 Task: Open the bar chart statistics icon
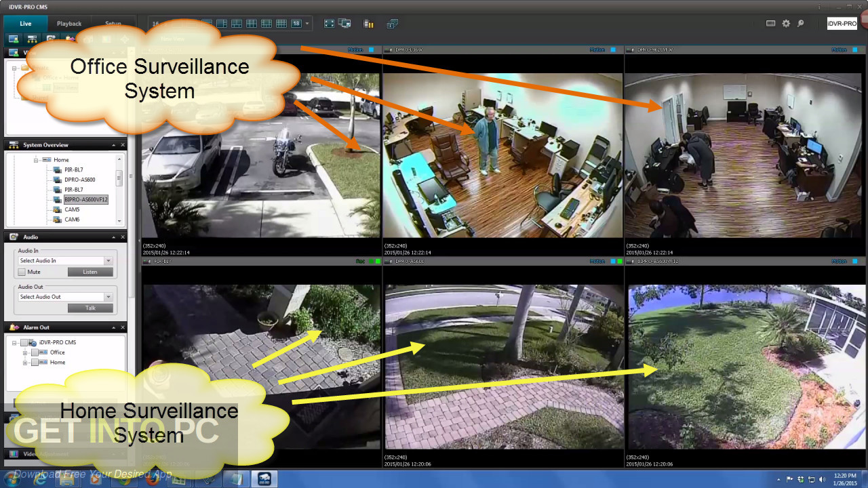point(368,23)
